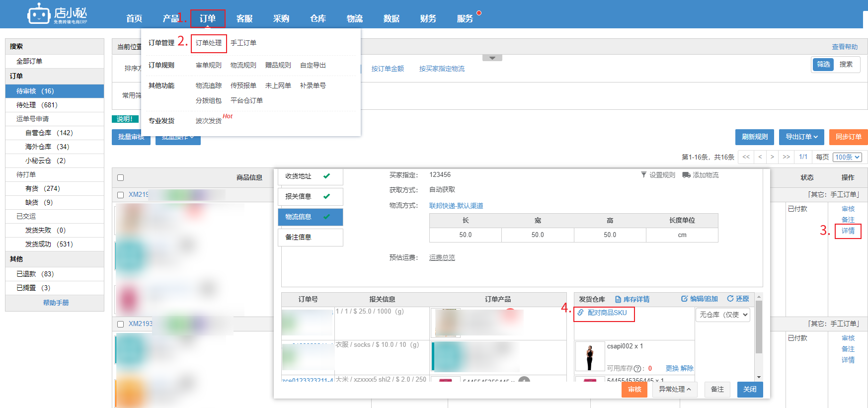Select 波次发货 menu entry
Image resolution: width=868 pixels, height=408 pixels.
coord(209,121)
